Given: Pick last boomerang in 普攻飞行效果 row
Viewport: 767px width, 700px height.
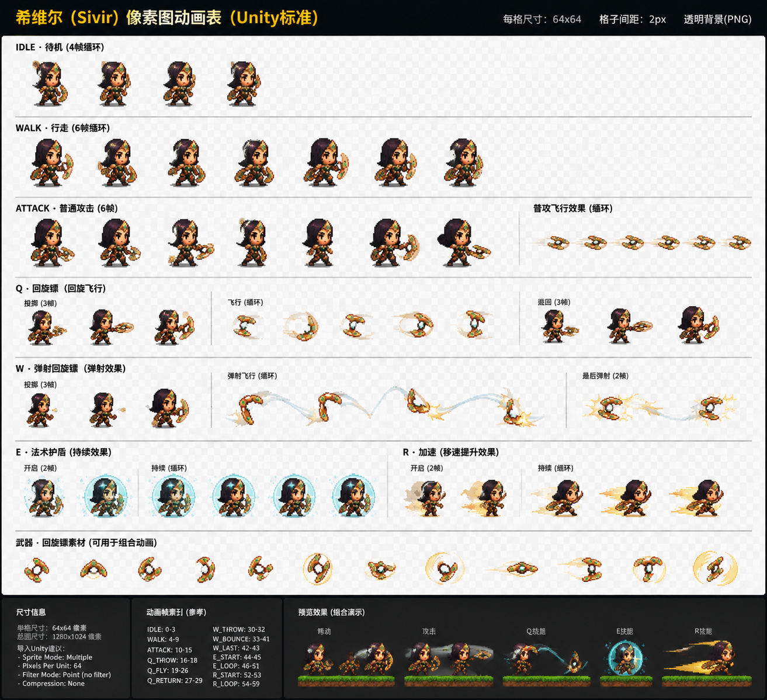Looking at the screenshot, I should click(737, 242).
